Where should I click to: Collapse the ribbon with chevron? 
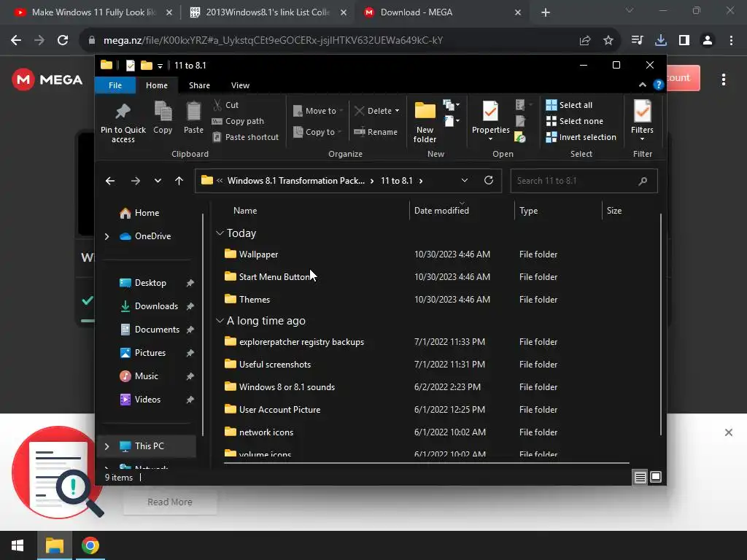click(x=642, y=85)
